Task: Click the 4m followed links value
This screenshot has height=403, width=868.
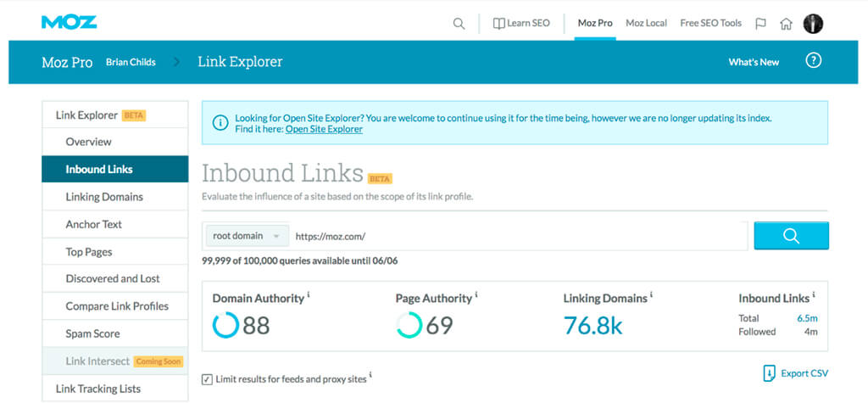Action: coord(810,332)
